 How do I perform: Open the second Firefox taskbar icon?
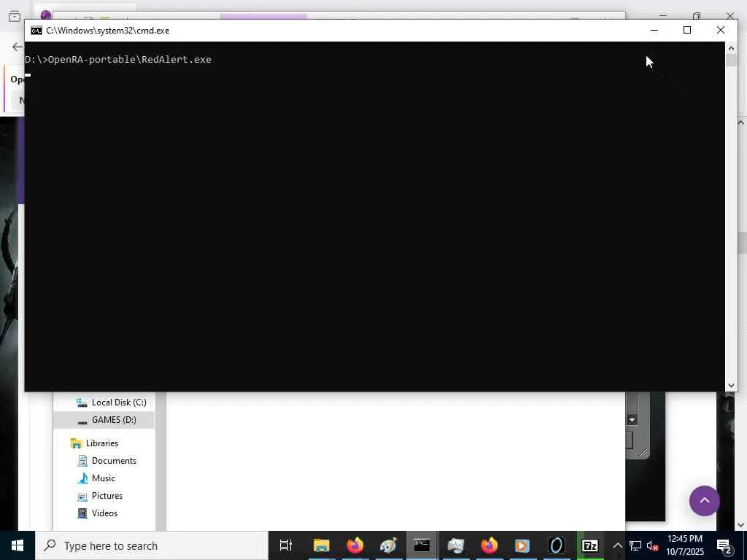tap(489, 545)
